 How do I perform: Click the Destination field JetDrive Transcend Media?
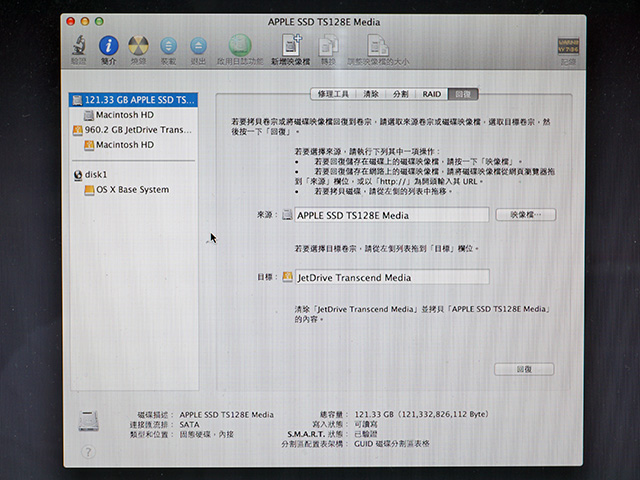click(392, 277)
